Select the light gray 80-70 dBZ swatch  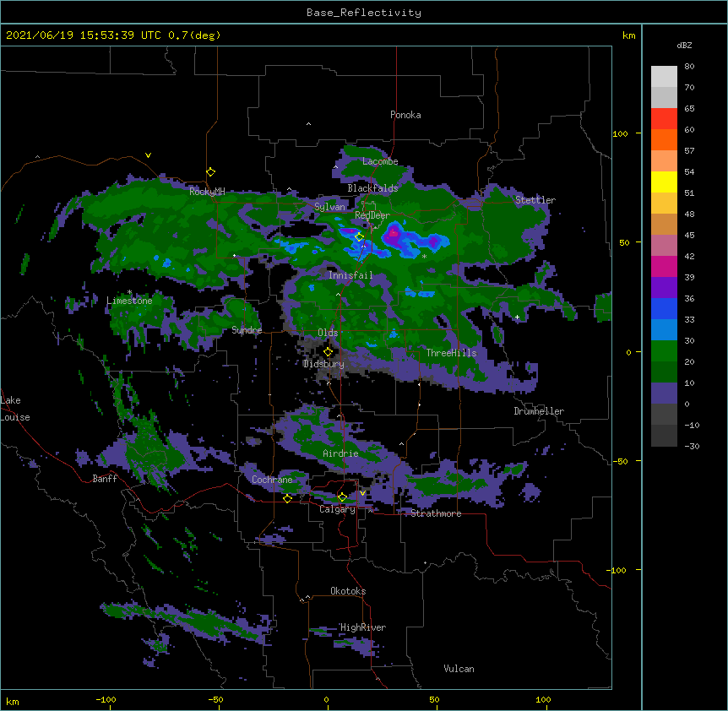(x=664, y=77)
